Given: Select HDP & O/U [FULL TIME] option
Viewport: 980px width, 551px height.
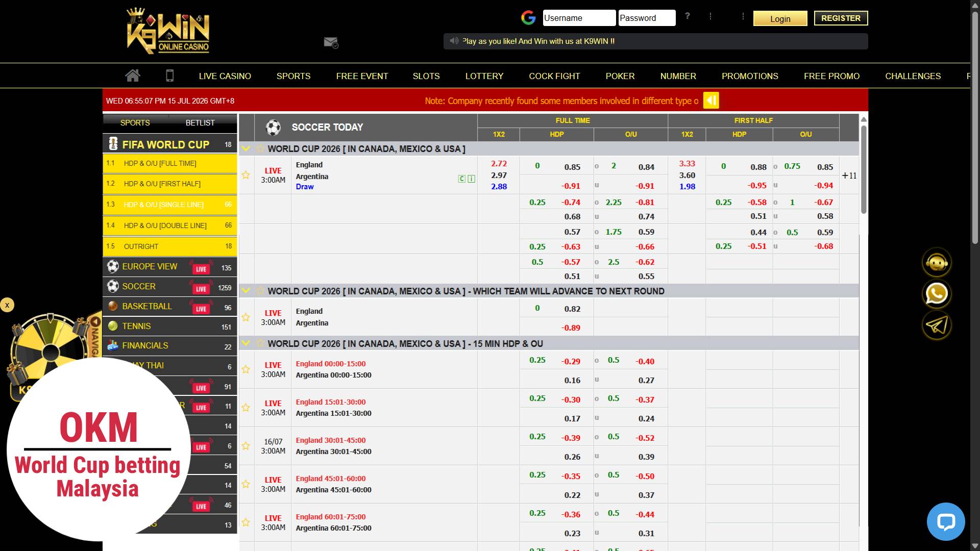Looking at the screenshot, I should pyautogui.click(x=170, y=163).
